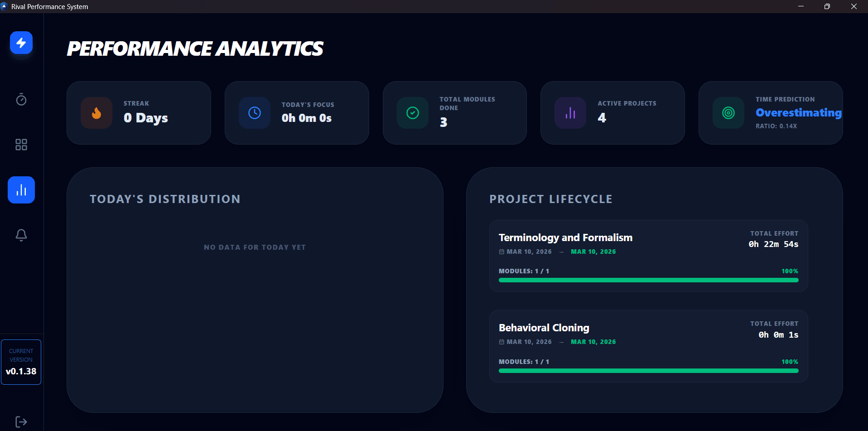
Task: Click the 'STREAK' card label
Action: point(136,103)
